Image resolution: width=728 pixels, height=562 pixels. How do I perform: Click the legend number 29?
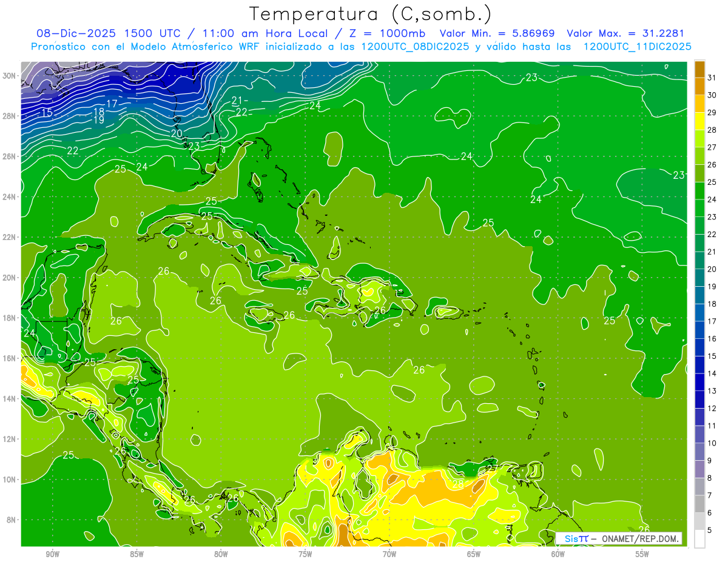[x=712, y=112]
